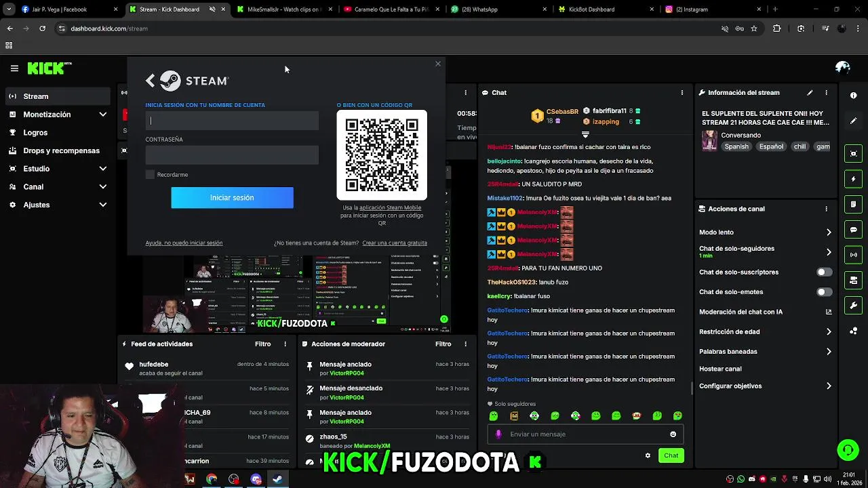The image size is (868, 488).
Task: Click the screen capture icon in the right sidebar
Action: pos(854,154)
